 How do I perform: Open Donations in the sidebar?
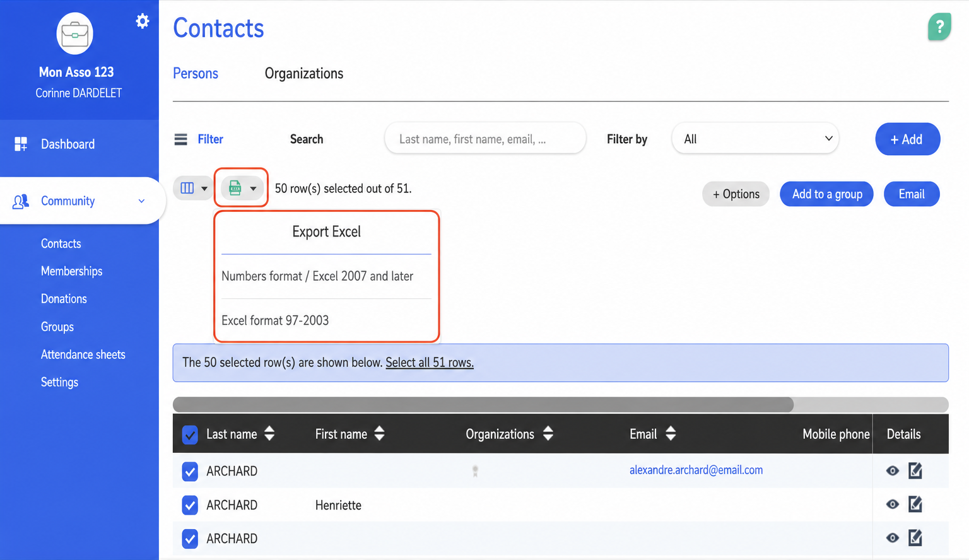click(64, 299)
